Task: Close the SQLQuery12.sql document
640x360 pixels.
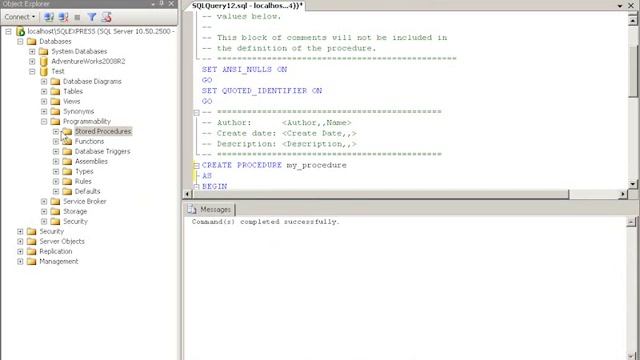Action: click(631, 6)
